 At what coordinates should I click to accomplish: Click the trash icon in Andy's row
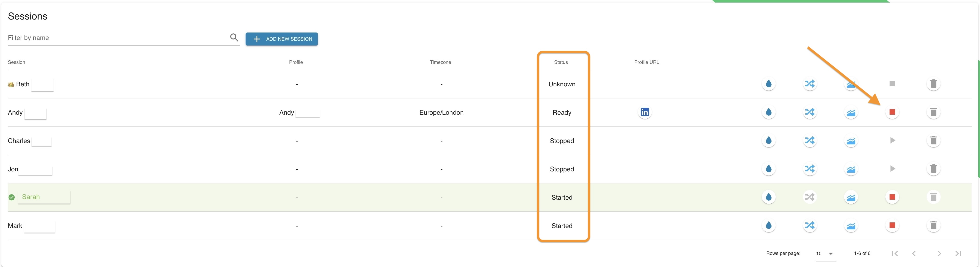[933, 112]
